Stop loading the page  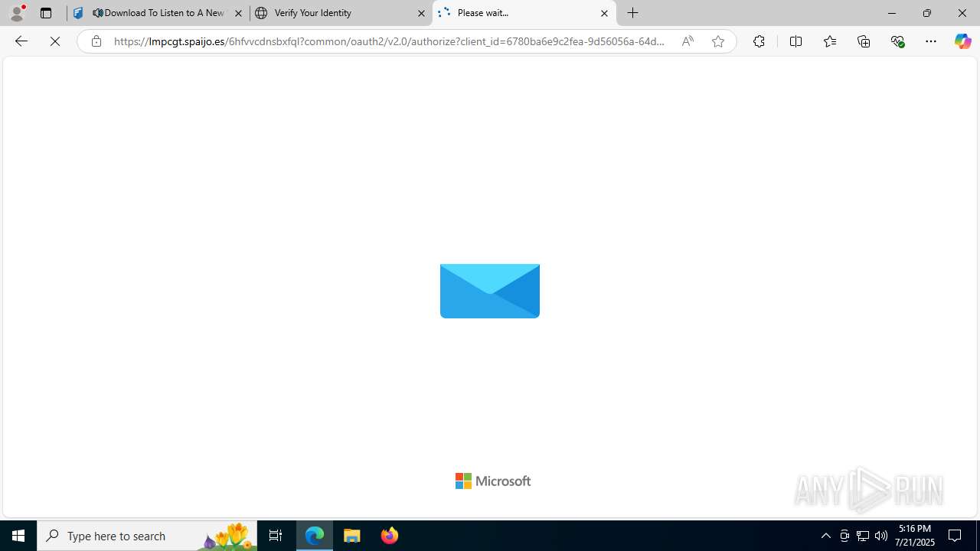pos(55,41)
